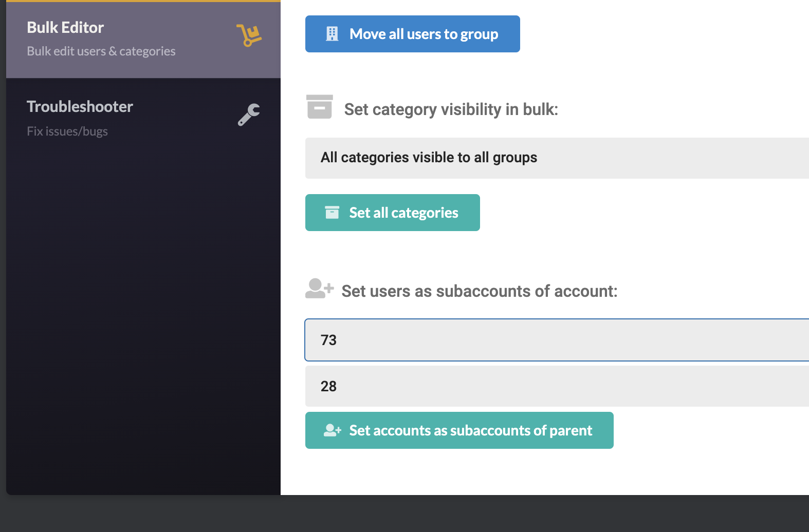Click the Bulk Editor hand-truck icon
Viewport: 809px width, 532px height.
pyautogui.click(x=249, y=35)
